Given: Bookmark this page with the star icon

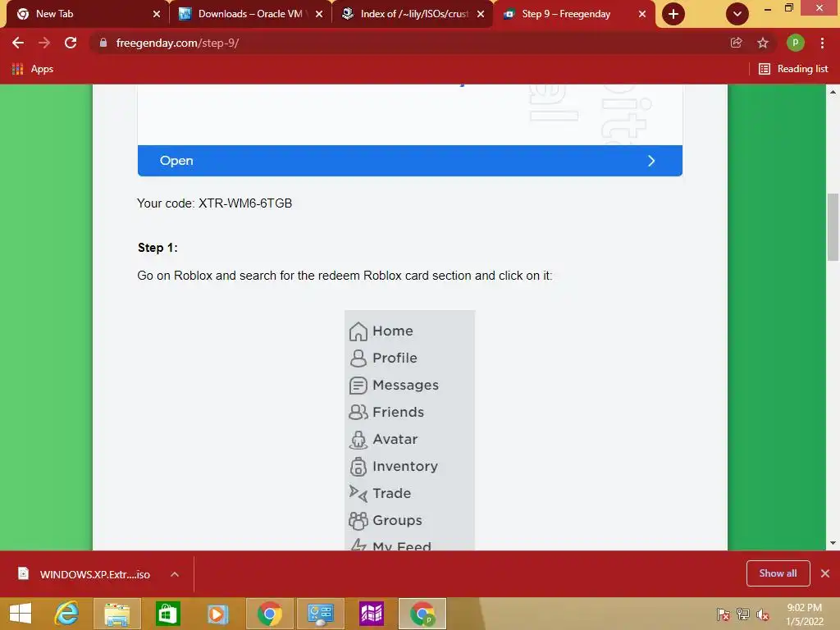Looking at the screenshot, I should click(x=763, y=43).
